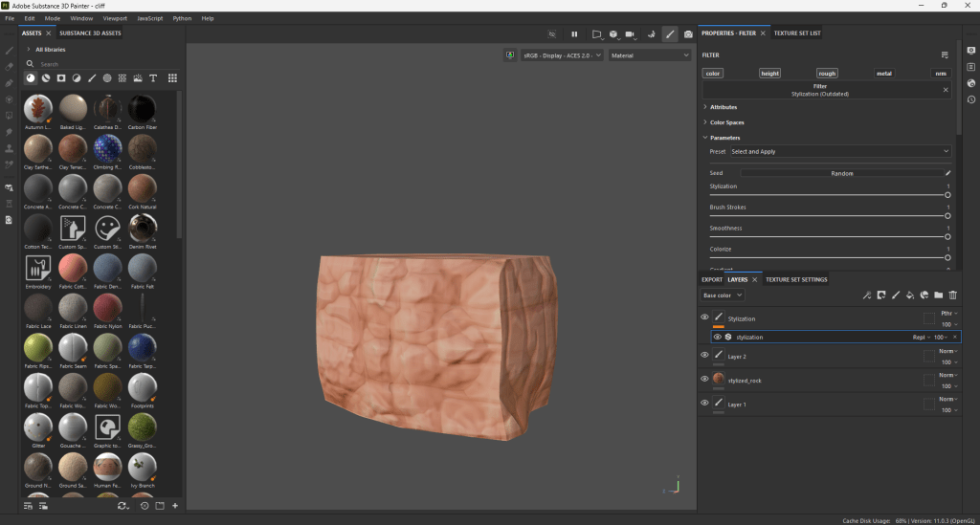Click the Smoothness slider handle
This screenshot has height=525, width=980.
947,236
